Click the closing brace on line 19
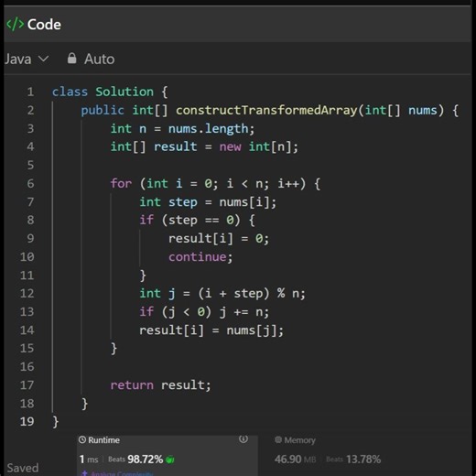Image resolution: width=476 pixels, height=476 pixels. (x=56, y=422)
